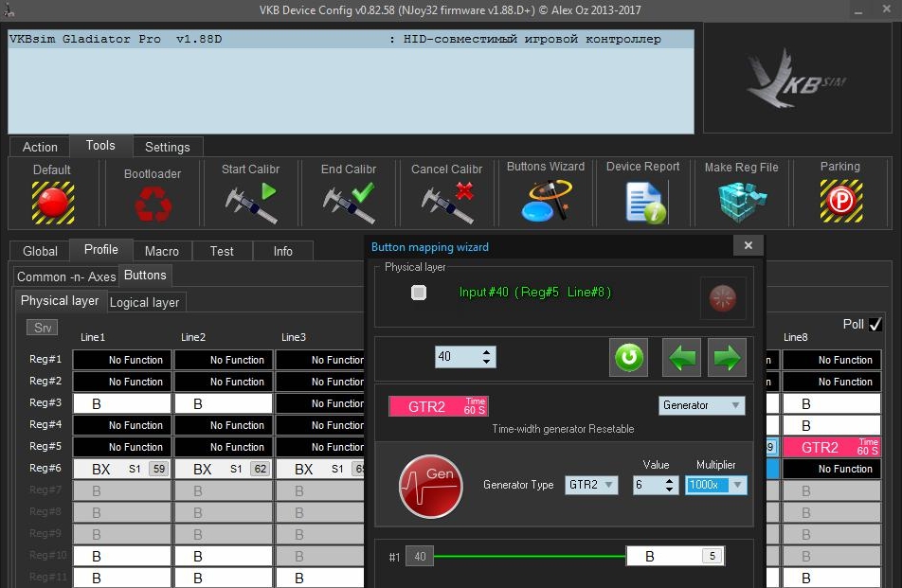902x588 pixels.
Task: Switch to the Action tab
Action: pos(40,147)
